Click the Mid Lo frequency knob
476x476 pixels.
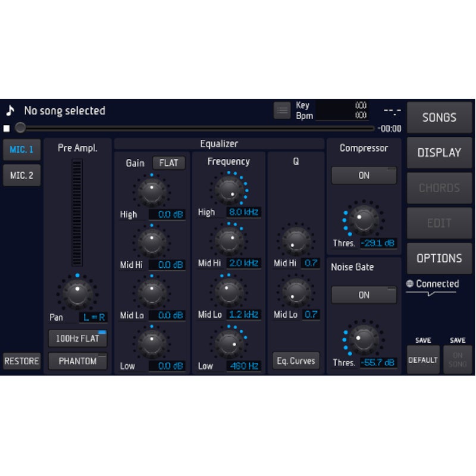(229, 292)
